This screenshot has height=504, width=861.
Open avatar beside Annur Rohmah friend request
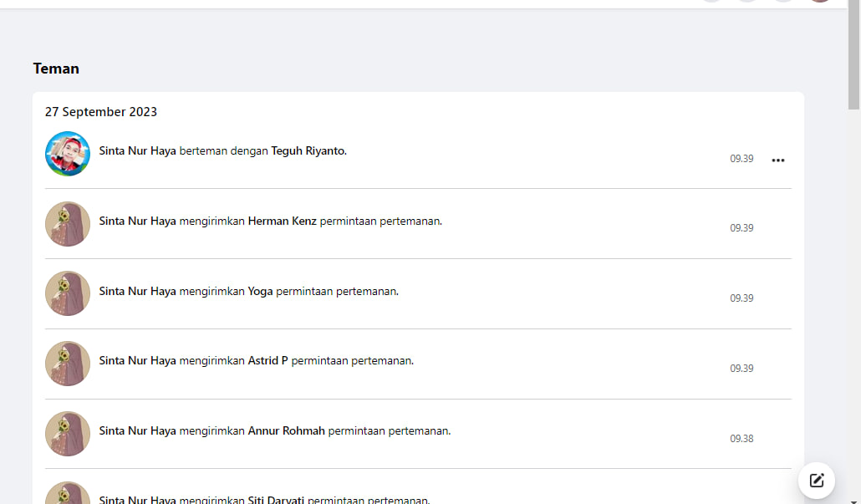[68, 434]
